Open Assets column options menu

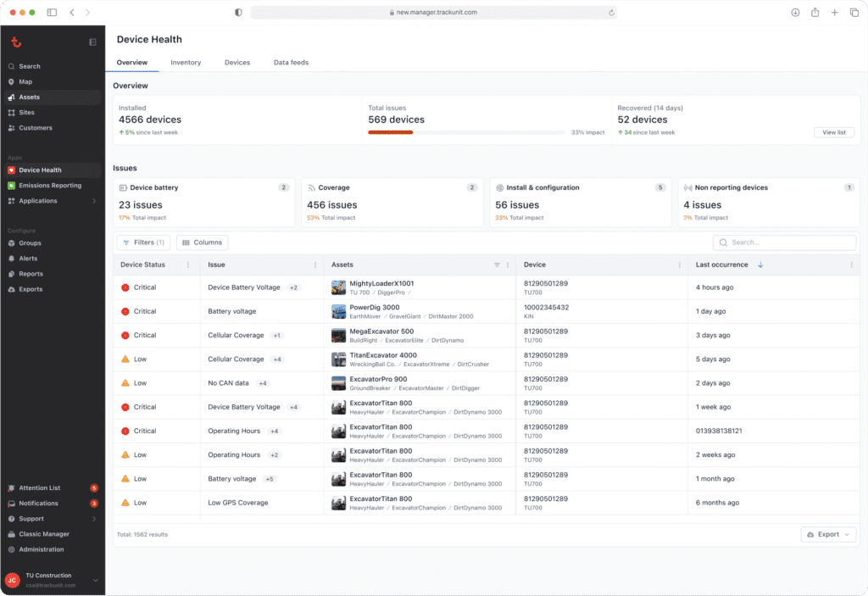click(x=508, y=265)
